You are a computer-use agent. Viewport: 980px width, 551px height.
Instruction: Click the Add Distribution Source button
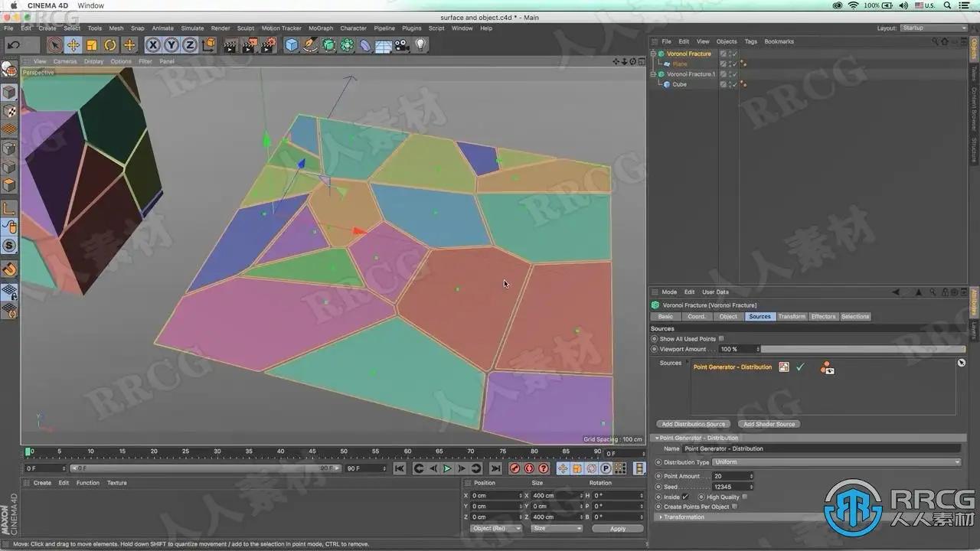click(x=693, y=424)
